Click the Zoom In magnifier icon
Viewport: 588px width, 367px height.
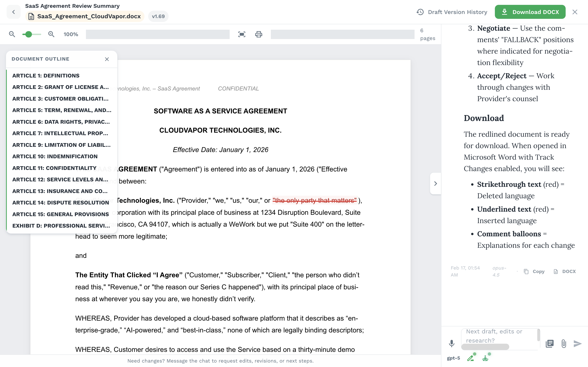click(51, 34)
